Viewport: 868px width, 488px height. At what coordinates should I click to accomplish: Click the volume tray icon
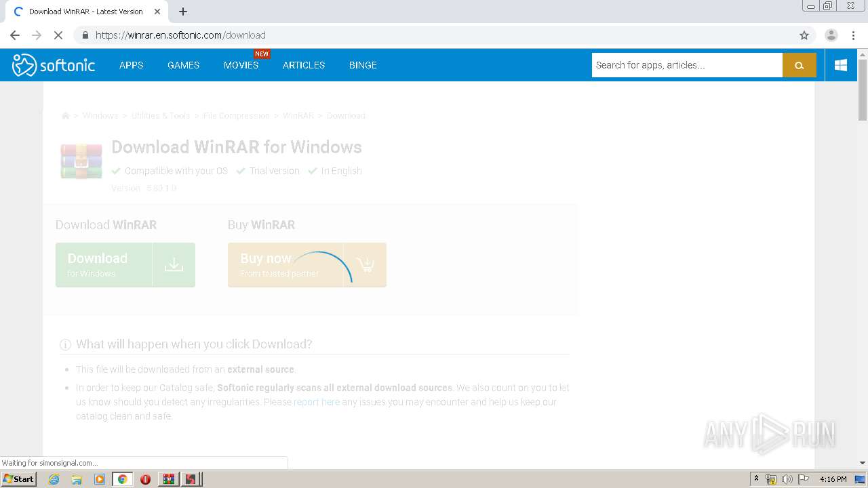click(x=787, y=479)
